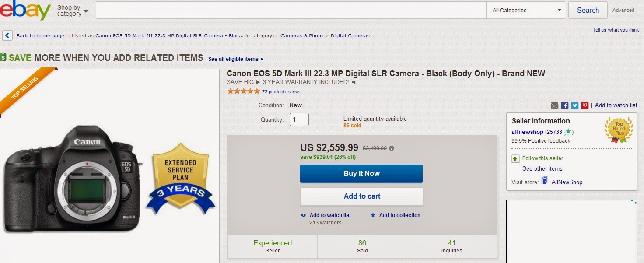The width and height of the screenshot is (644, 263).
Task: Expand the All Categories dropdown
Action: point(527,11)
